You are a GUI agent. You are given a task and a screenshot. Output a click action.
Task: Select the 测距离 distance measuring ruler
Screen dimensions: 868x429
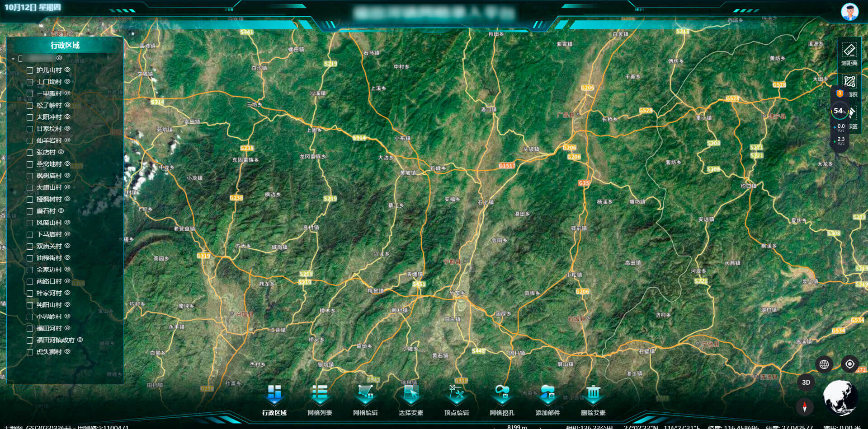coord(849,50)
